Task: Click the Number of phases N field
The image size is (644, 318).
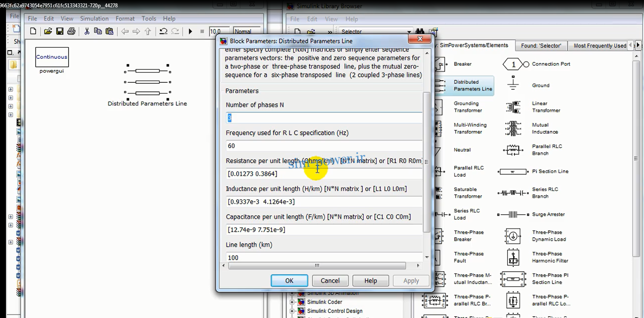Action: (x=324, y=118)
